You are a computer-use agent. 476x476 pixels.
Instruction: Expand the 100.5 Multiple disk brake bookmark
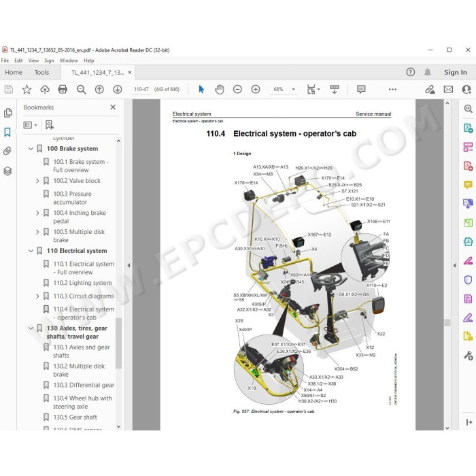37,232
